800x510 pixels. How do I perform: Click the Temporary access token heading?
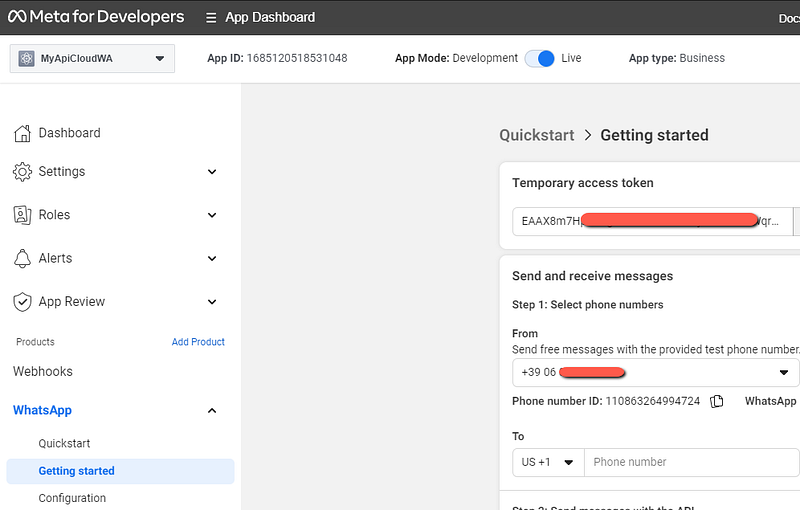(583, 183)
